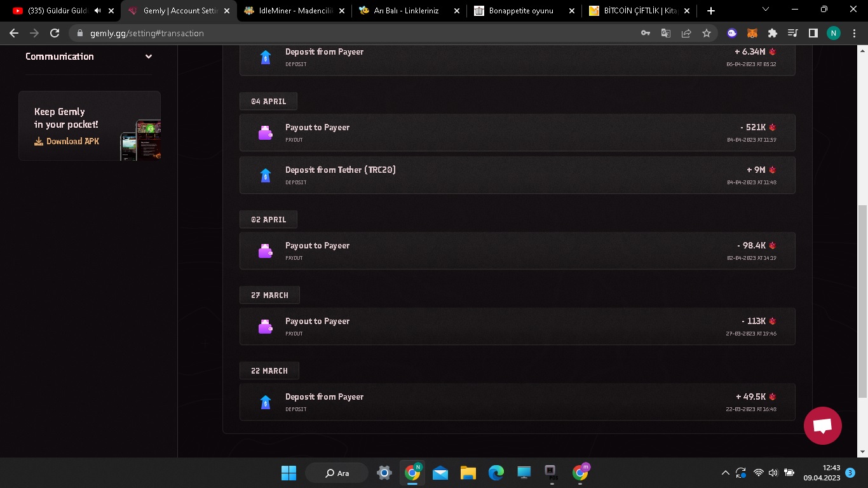Open the live chat support bubble

point(822,426)
